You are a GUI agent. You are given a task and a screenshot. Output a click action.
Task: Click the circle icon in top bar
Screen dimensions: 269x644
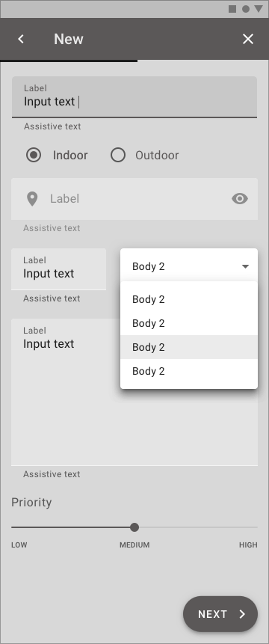click(x=246, y=9)
